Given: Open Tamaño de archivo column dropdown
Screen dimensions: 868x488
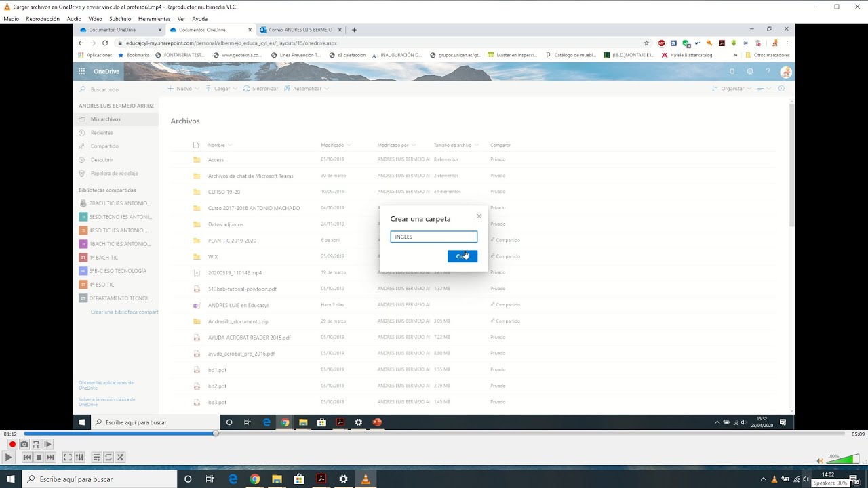Looking at the screenshot, I should 456,146.
